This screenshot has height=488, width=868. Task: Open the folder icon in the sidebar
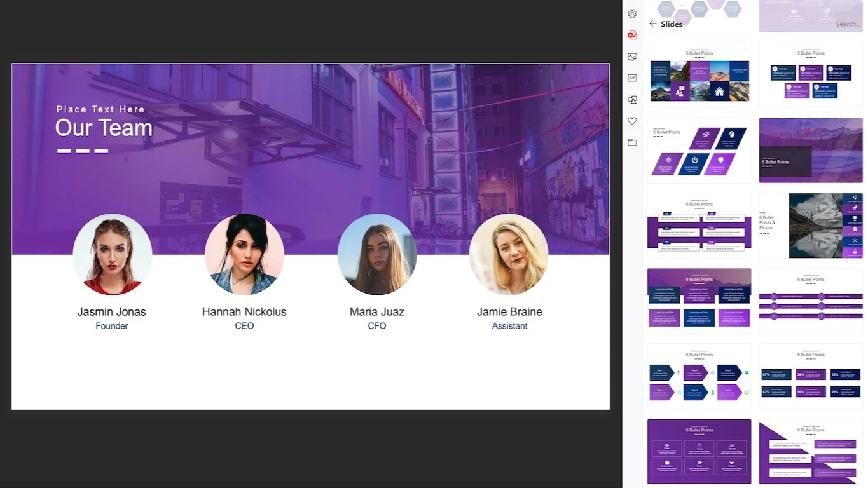click(x=631, y=142)
